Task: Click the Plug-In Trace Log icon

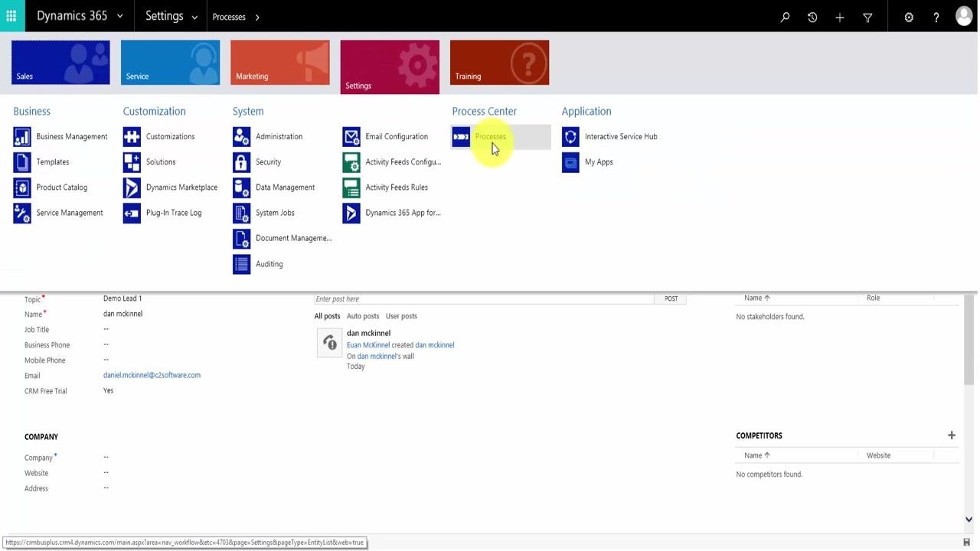Action: tap(132, 213)
